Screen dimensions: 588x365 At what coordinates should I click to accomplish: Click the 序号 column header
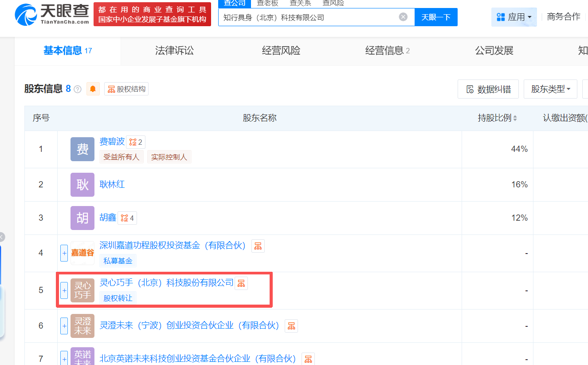point(41,118)
